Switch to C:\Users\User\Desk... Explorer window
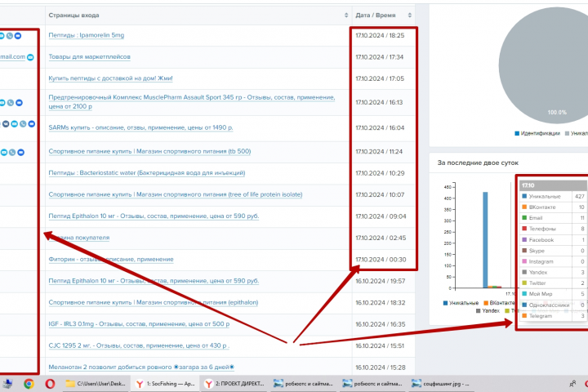Viewport: 588px width, 392px height. (96, 384)
